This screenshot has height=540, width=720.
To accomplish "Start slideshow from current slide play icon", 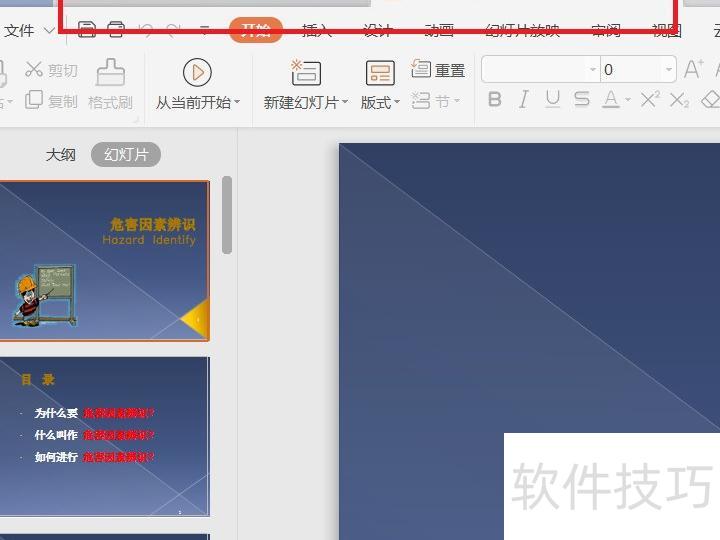I will click(197, 73).
